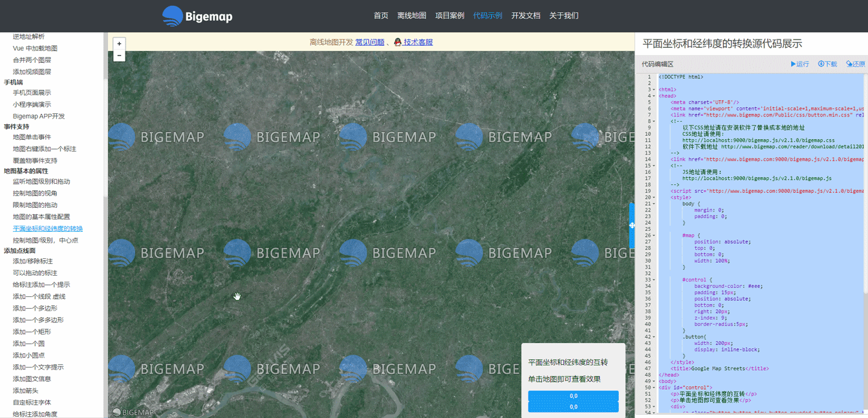
Task: Select 控制地图的视角 example
Action: point(35,193)
